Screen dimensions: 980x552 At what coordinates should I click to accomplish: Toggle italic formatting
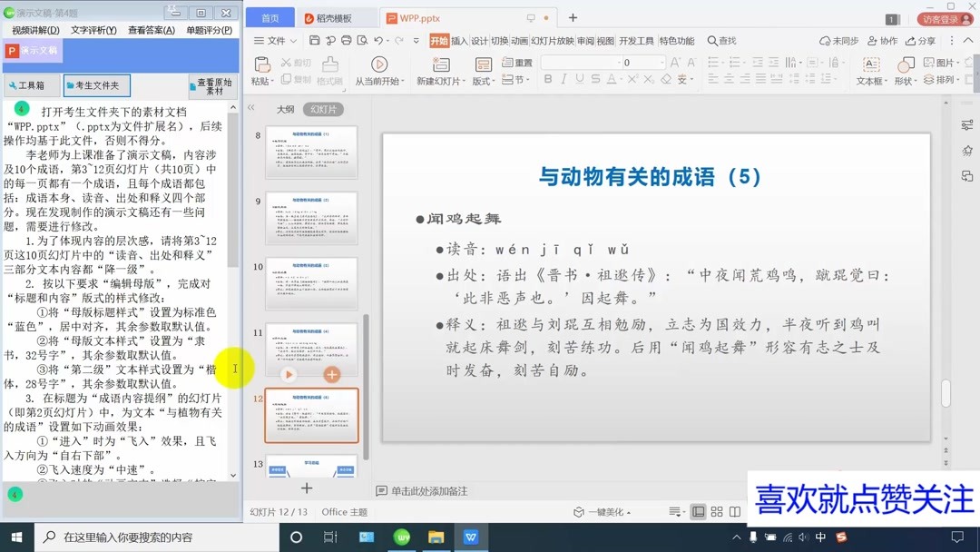point(564,79)
